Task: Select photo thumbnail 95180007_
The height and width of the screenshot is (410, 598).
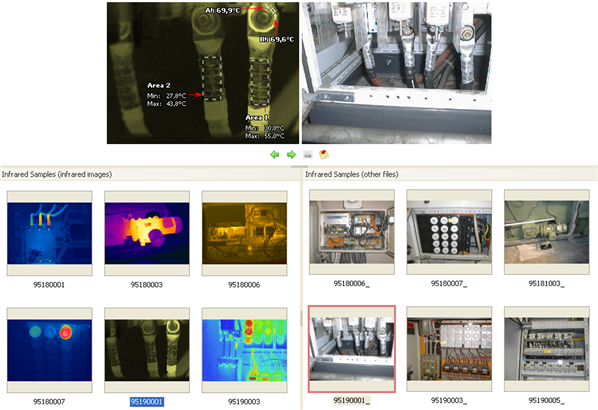Action: 449,232
